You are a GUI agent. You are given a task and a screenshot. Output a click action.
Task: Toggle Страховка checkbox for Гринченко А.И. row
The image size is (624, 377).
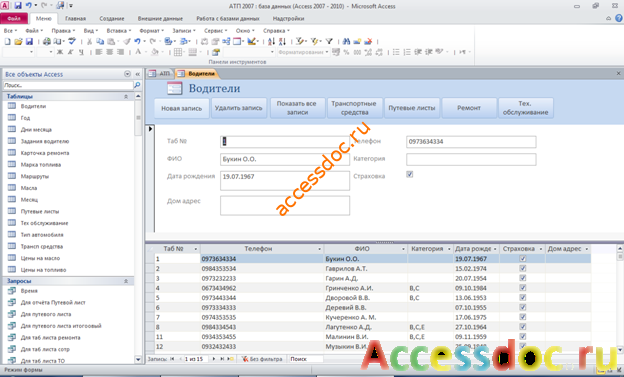[x=523, y=288]
